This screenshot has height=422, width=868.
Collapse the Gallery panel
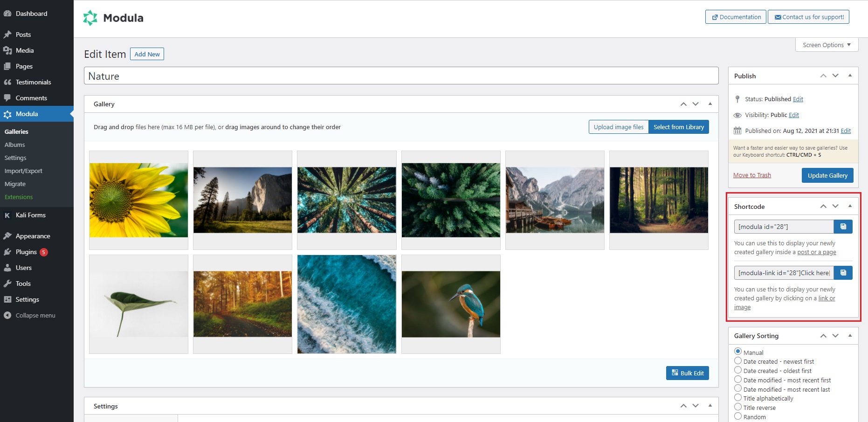710,104
